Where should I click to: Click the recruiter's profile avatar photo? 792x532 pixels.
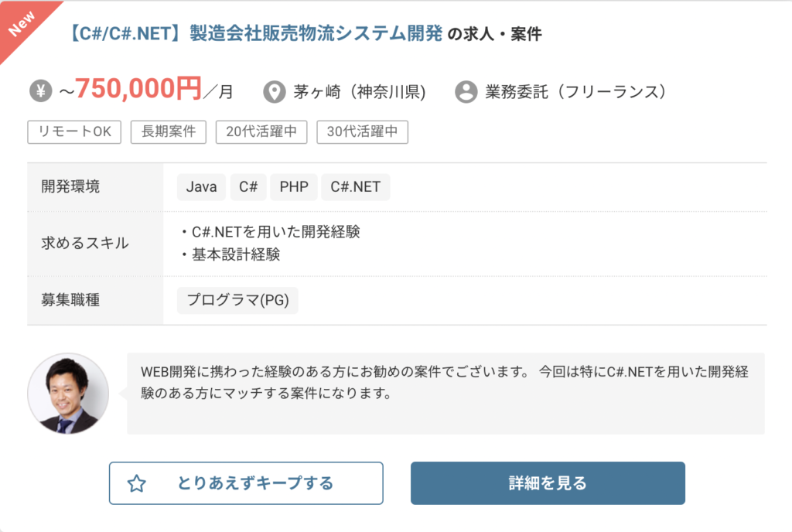(x=68, y=394)
